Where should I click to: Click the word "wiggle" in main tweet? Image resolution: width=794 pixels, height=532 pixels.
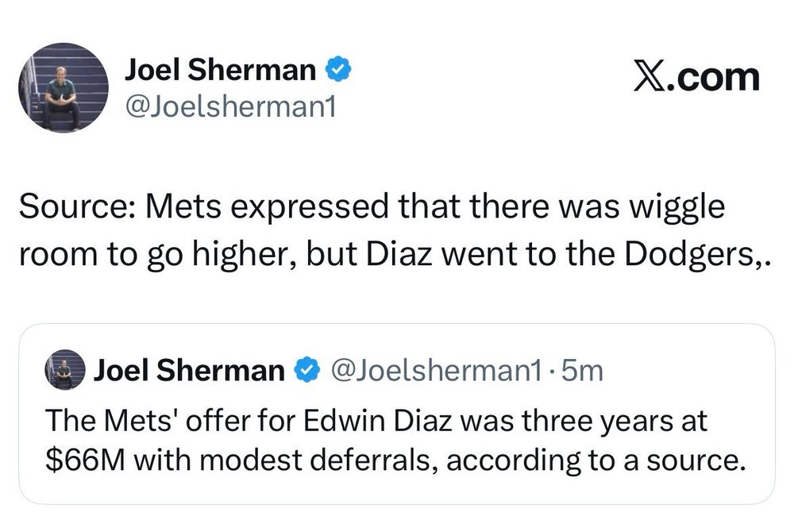(680, 209)
